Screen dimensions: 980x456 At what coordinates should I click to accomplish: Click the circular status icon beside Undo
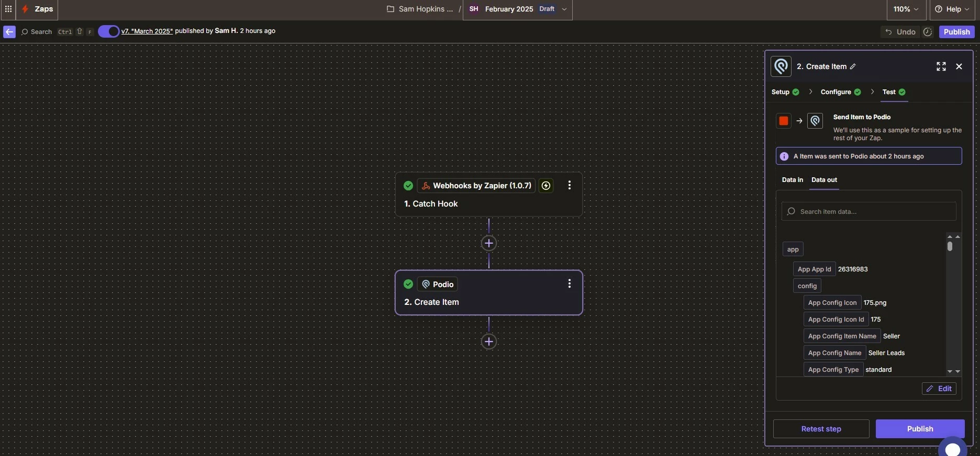pos(928,32)
